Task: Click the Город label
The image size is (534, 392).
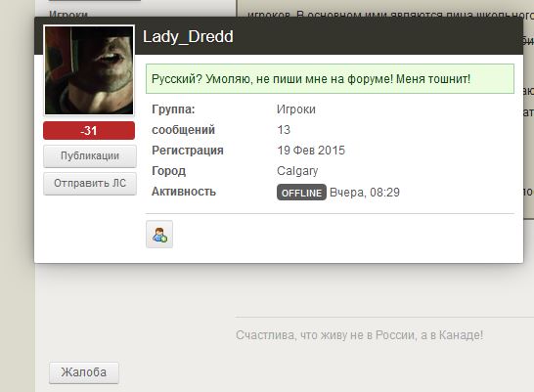Action: coord(168,171)
